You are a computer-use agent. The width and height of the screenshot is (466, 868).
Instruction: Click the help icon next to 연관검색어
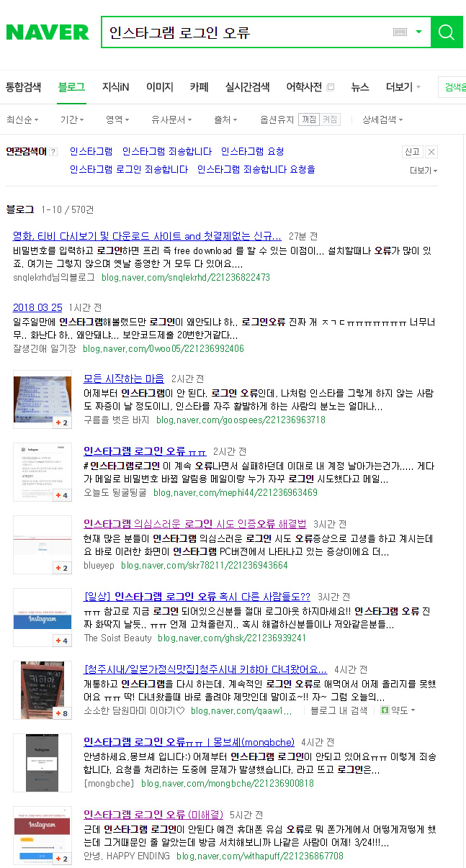(54, 152)
